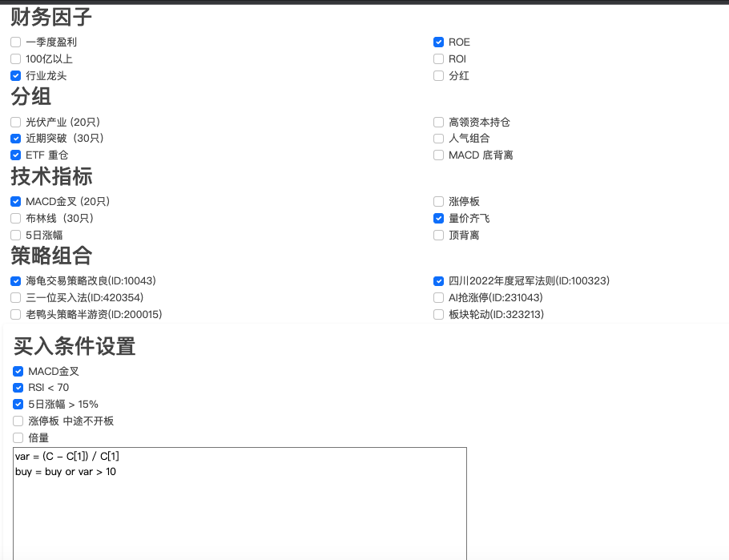Tick the 顶背离 checkbox
729x560 pixels.
pyautogui.click(x=438, y=236)
